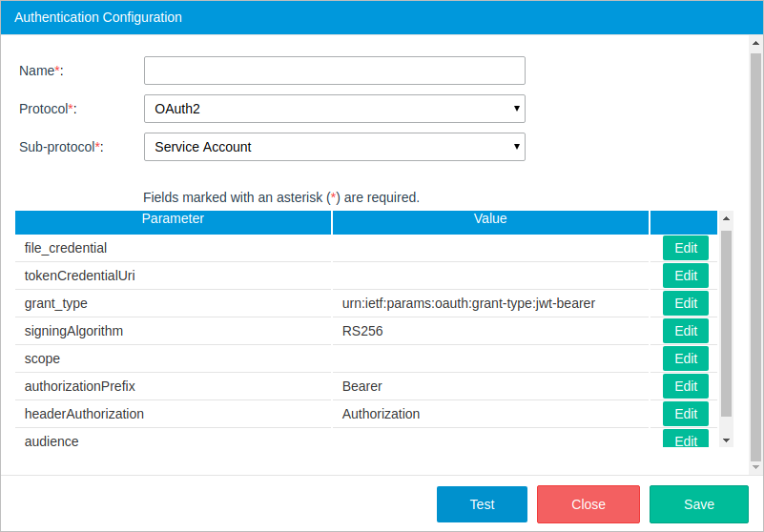Edit the file_credential parameter
The width and height of the screenshot is (764, 532).
coord(686,248)
